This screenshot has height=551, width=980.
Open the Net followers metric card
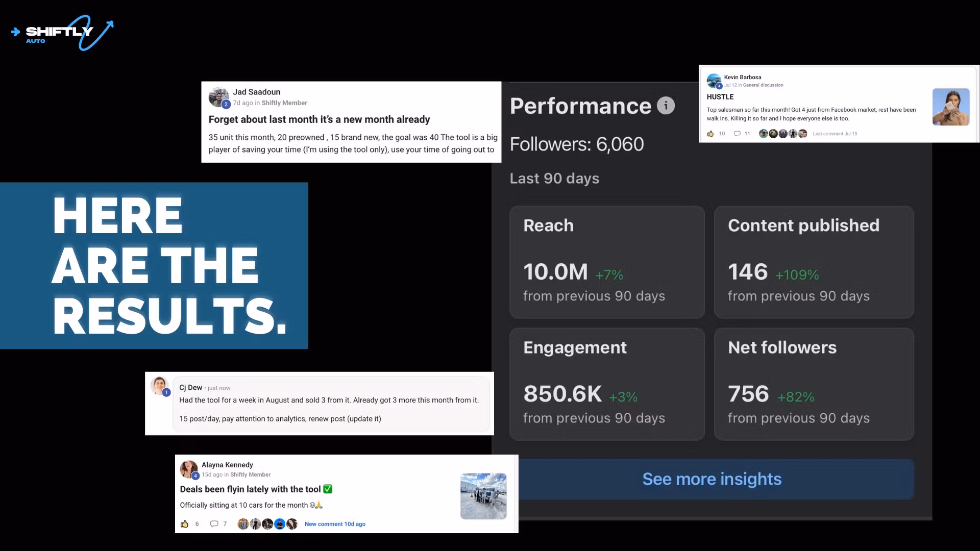point(814,384)
